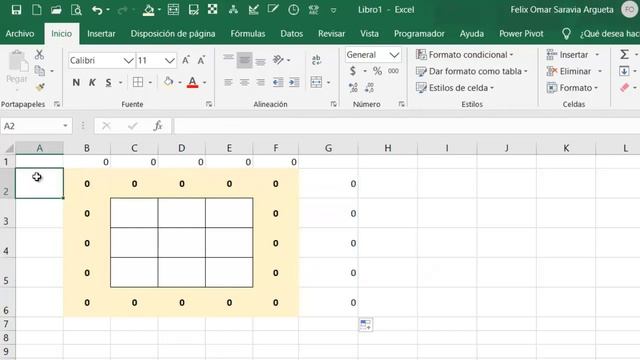This screenshot has height=360, width=640.
Task: Switch to the Power Pivot tab
Action: [x=521, y=33]
